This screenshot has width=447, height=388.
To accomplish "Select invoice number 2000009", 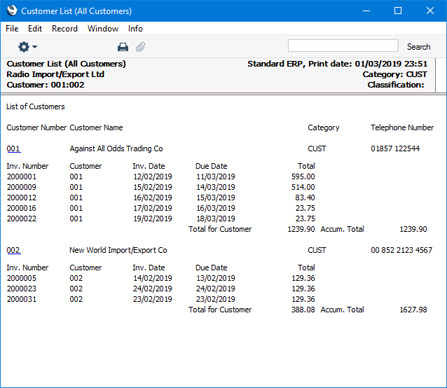I will [x=21, y=187].
